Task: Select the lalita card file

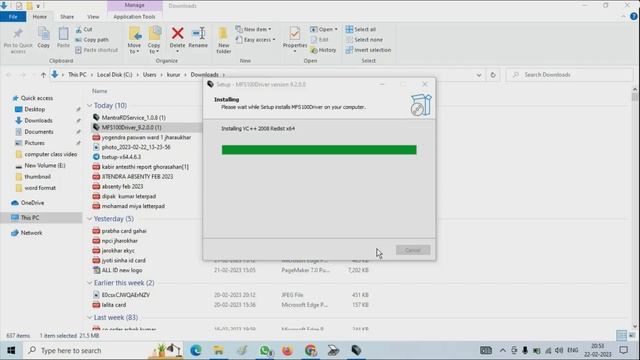Action: point(114,305)
